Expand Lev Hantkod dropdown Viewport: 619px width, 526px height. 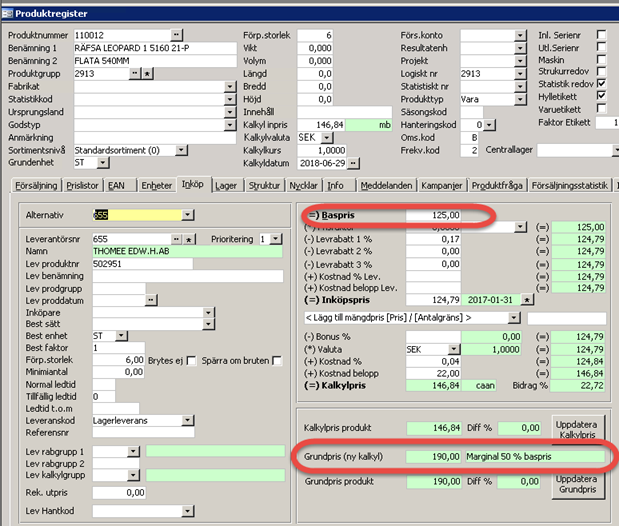[x=188, y=511]
